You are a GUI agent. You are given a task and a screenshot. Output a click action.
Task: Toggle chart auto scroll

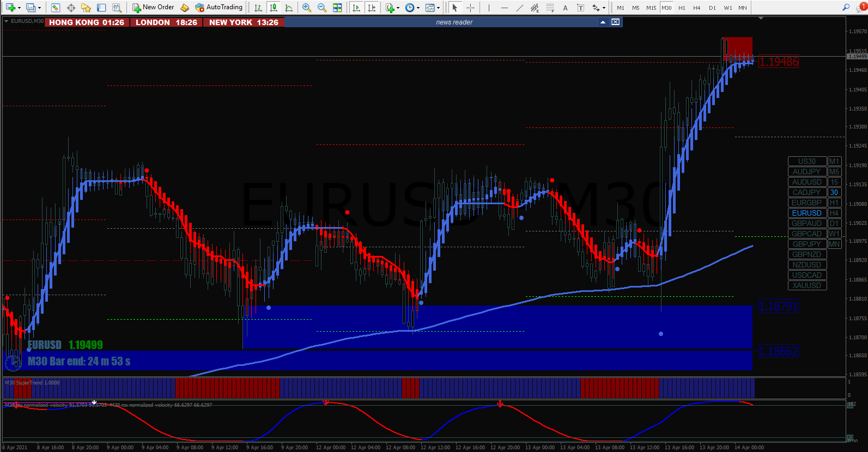(x=356, y=8)
